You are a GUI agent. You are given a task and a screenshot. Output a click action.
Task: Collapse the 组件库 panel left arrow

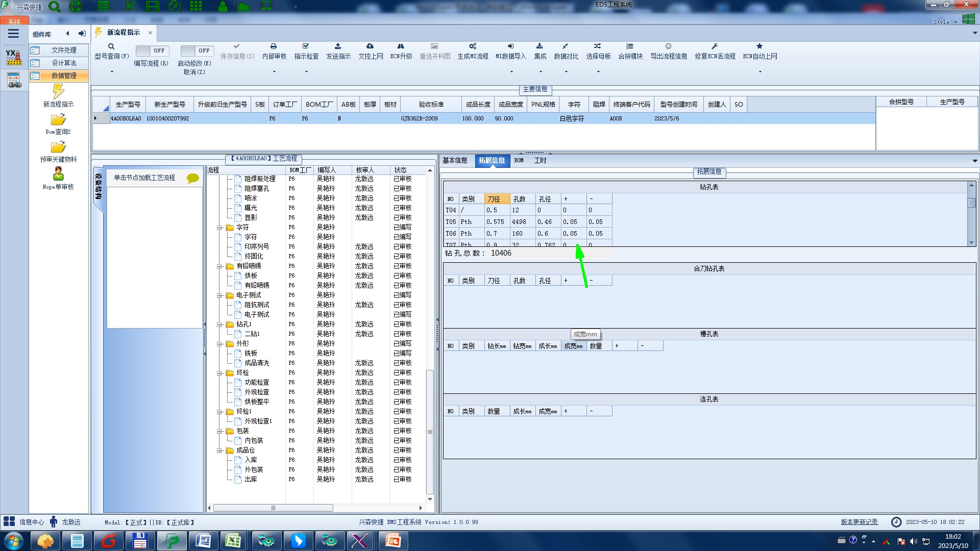coord(67,34)
